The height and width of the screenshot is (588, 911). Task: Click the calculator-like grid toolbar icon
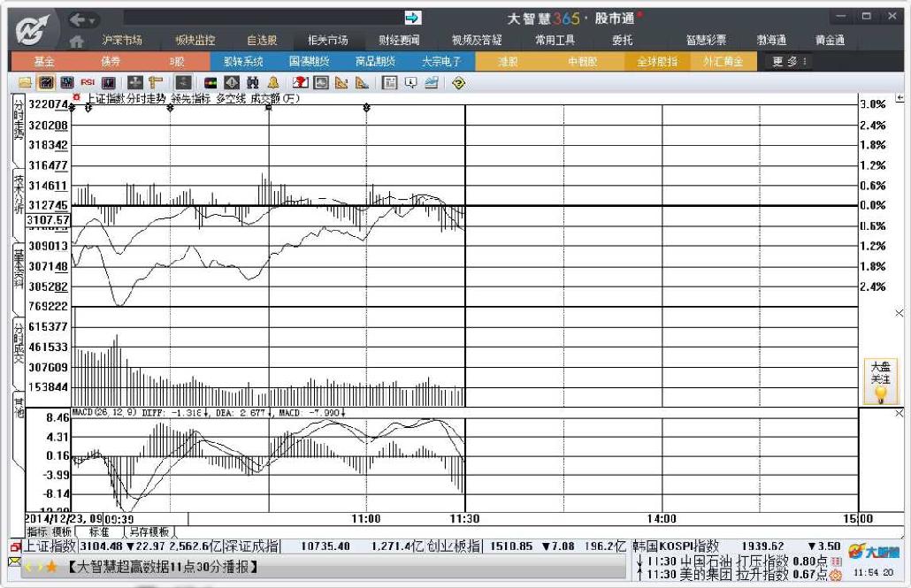coord(390,83)
